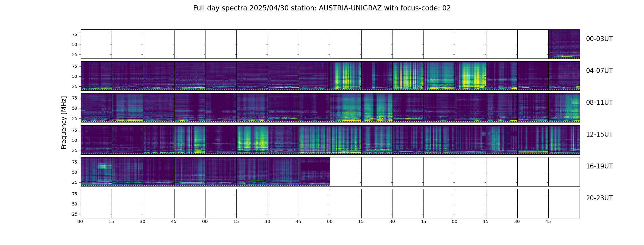Open the 07:00 burst panel in 04-07UT row
This screenshot has height=245, width=644.
[x=470, y=76]
